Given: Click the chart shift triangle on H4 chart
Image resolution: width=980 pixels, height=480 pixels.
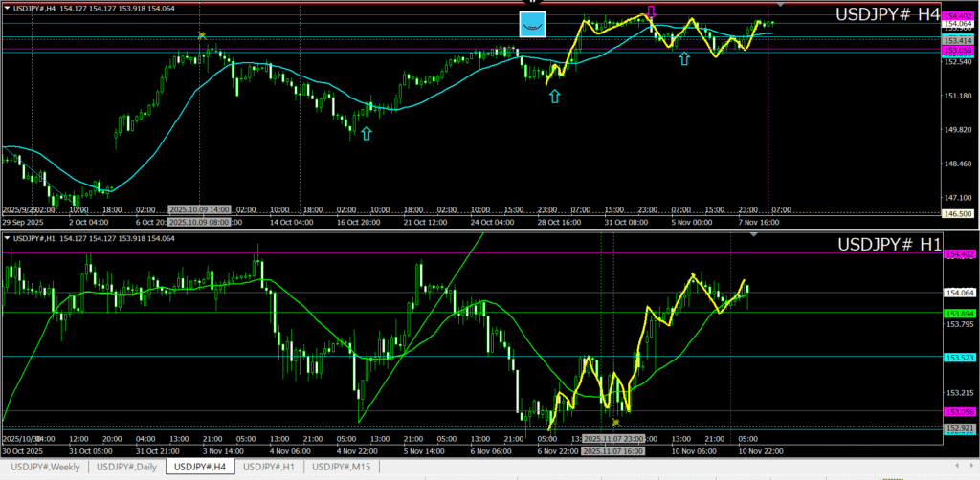Looking at the screenshot, I should [x=779, y=7].
